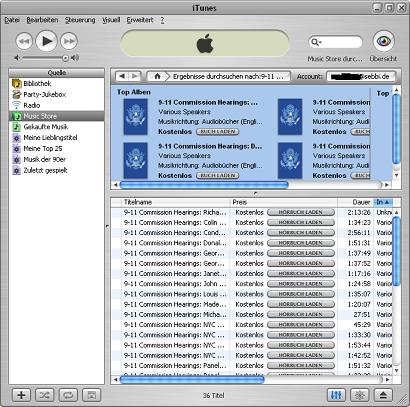Click the volume slider knob
This screenshot has width=410, height=407.
tap(65, 58)
